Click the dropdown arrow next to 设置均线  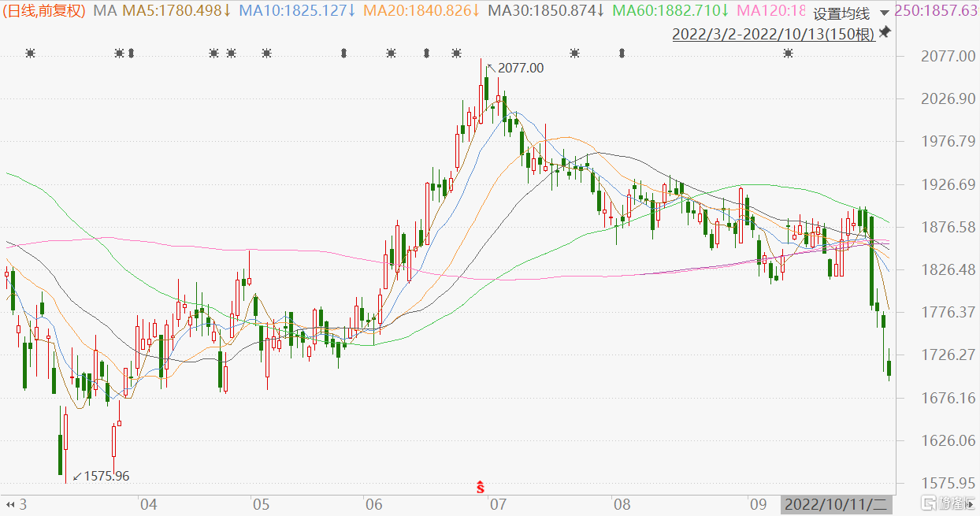883,13
